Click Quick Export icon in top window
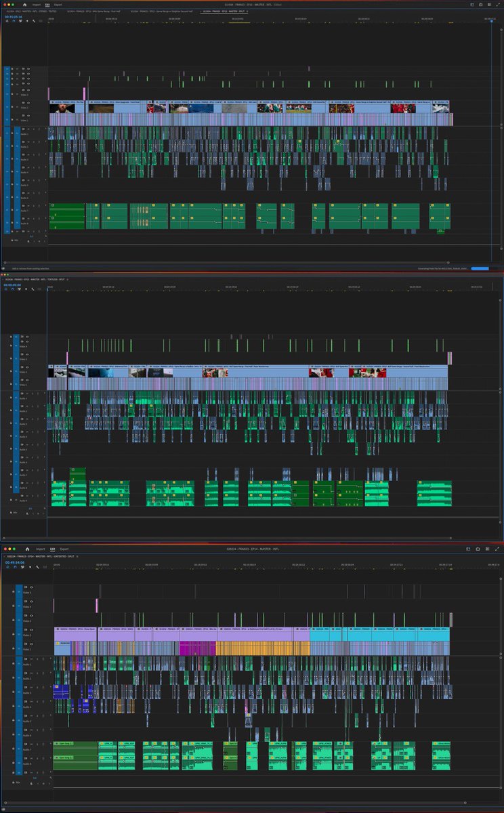This screenshot has width=504, height=813. point(480,4)
